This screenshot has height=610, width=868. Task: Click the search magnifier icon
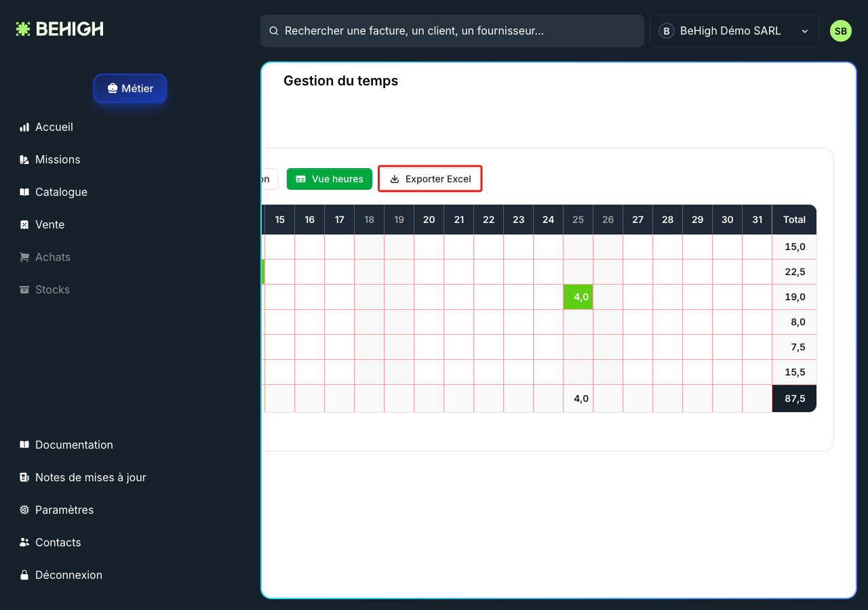click(274, 30)
